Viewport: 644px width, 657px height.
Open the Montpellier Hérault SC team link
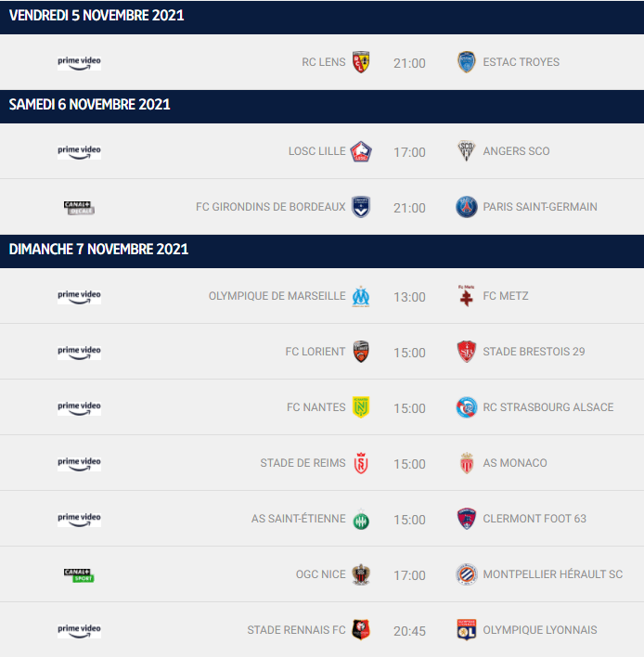pos(553,574)
